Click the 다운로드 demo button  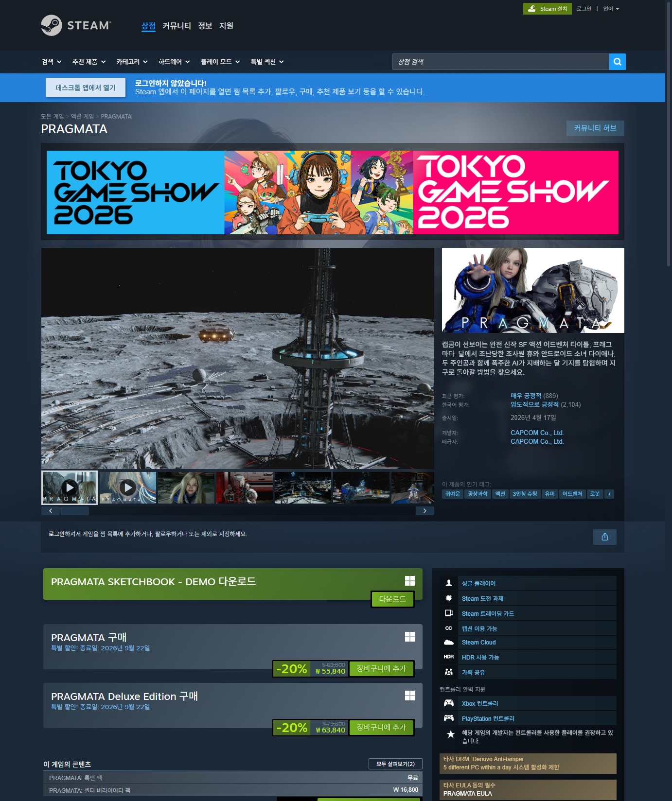(392, 599)
